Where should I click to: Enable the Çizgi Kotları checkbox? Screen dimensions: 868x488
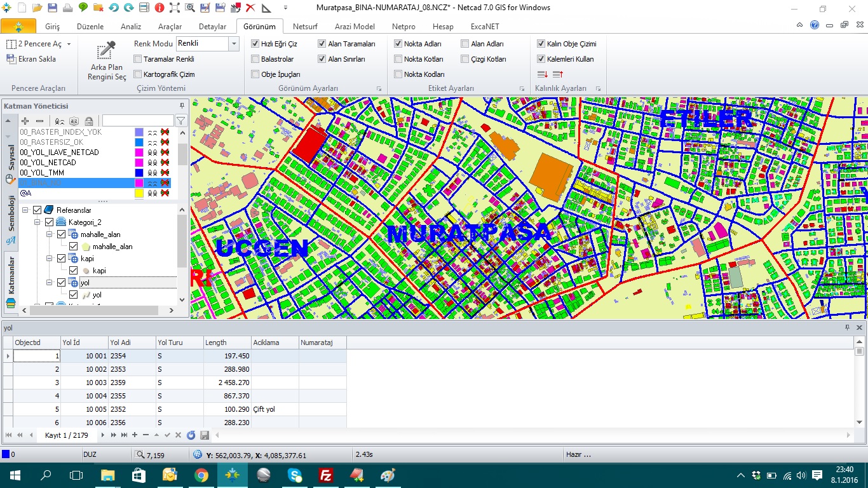coord(465,59)
